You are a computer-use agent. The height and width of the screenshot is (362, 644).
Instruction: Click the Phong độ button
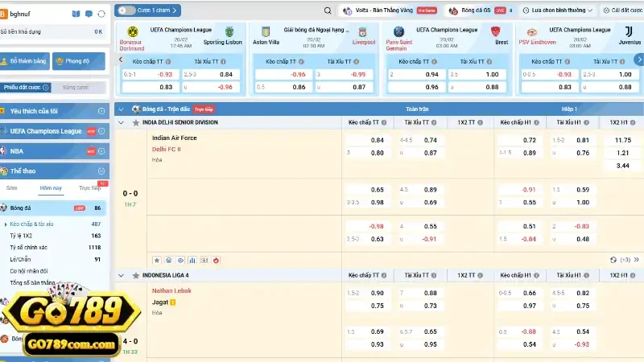(76, 61)
